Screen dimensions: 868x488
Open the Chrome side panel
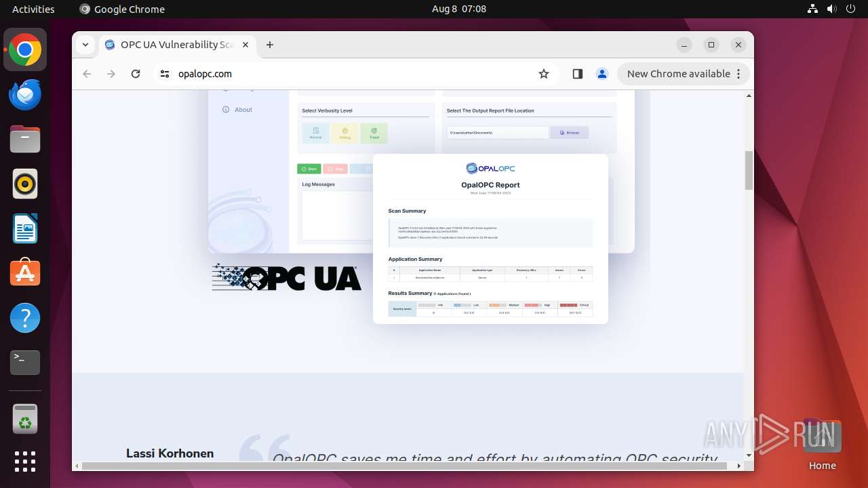coord(577,74)
